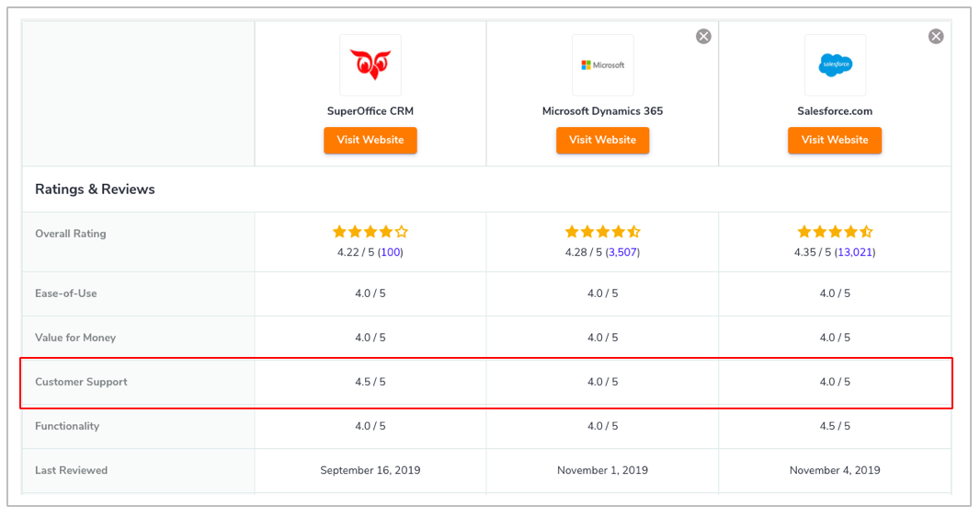Click the November 4, 2019 review date
The width and height of the screenshot is (980, 517).
pyautogui.click(x=835, y=470)
